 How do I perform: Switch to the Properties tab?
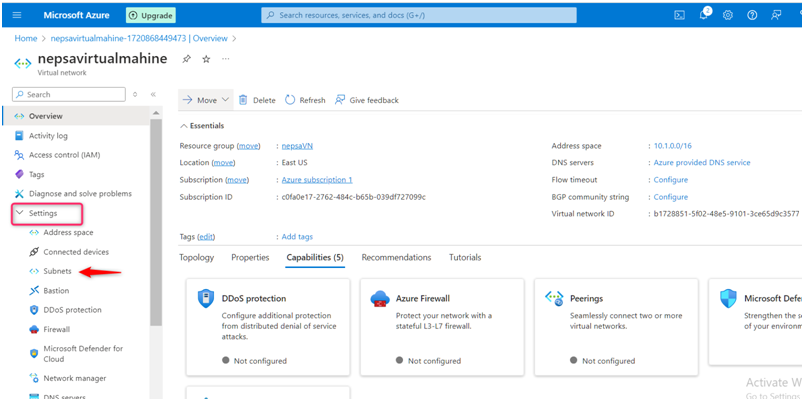250,257
